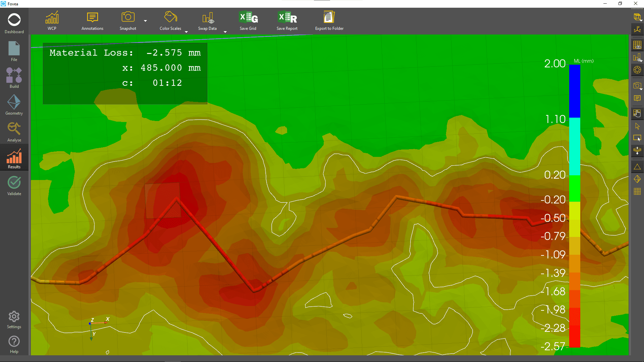The height and width of the screenshot is (362, 644).
Task: Click the Material Loss readout overlay
Action: (125, 73)
